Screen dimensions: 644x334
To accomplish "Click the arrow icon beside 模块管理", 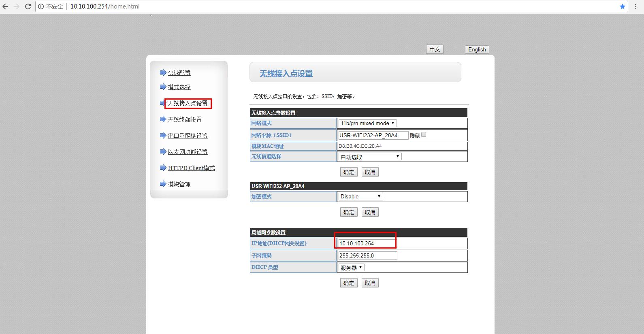I will 163,184.
